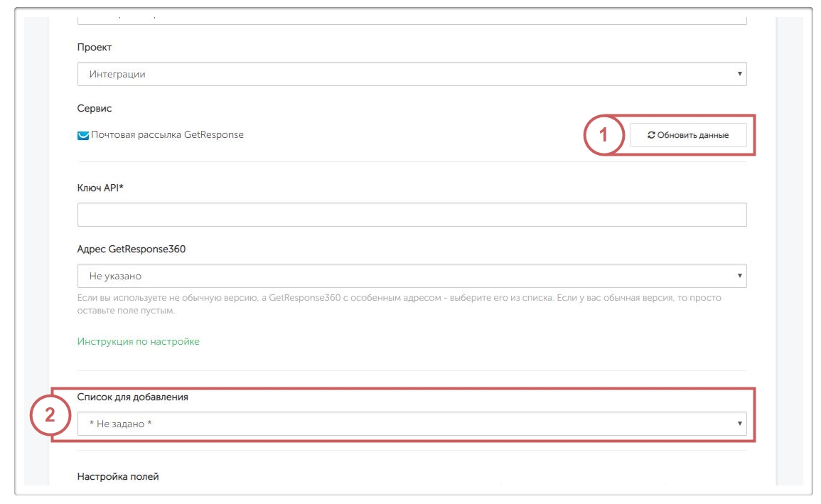Click the Настройка полей section heading
Image resolution: width=821 pixels, height=504 pixels.
click(117, 476)
